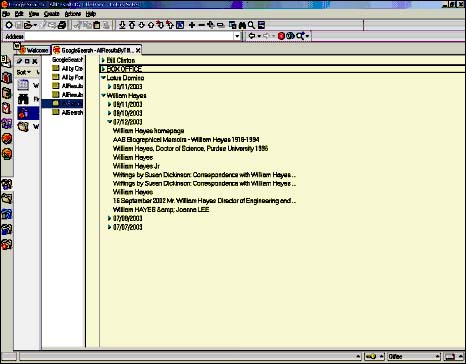Image resolution: width=466 pixels, height=364 pixels.
Task: Click the single minus collapse icon
Action: click(201, 25)
